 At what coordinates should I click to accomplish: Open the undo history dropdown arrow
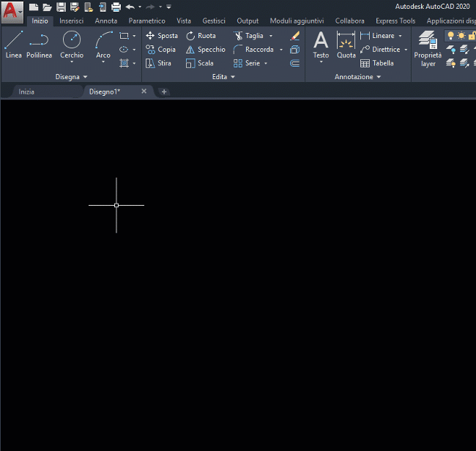coord(140,7)
